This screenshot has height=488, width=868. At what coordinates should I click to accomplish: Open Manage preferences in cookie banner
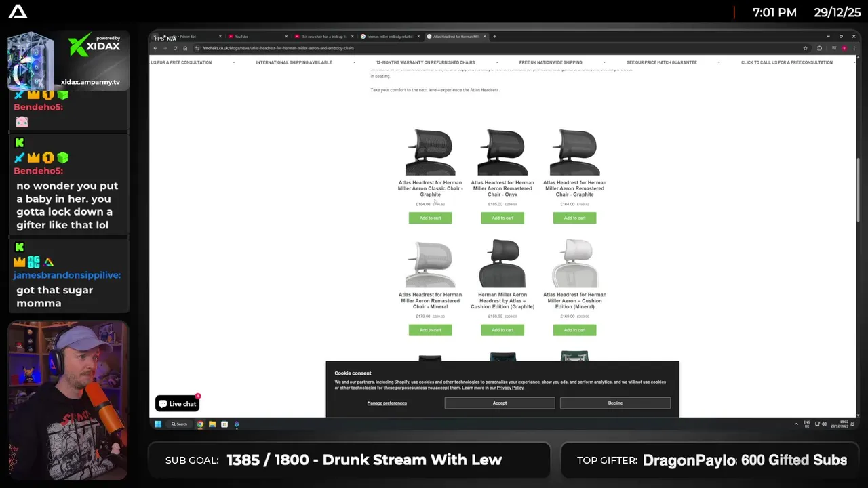pos(387,403)
